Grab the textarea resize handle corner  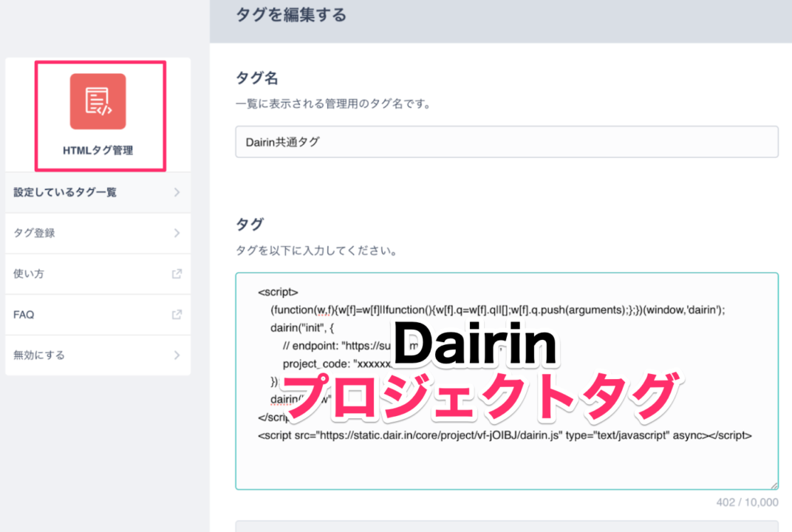[774, 485]
